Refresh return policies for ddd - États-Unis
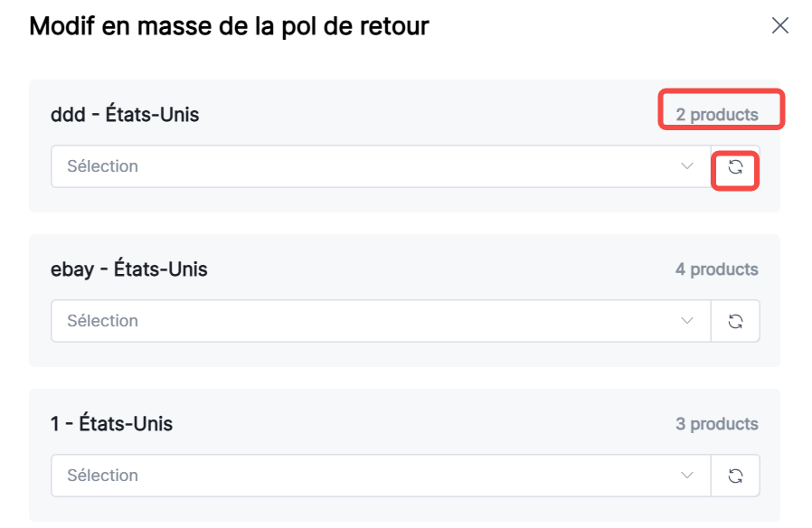812x528 pixels. [735, 166]
